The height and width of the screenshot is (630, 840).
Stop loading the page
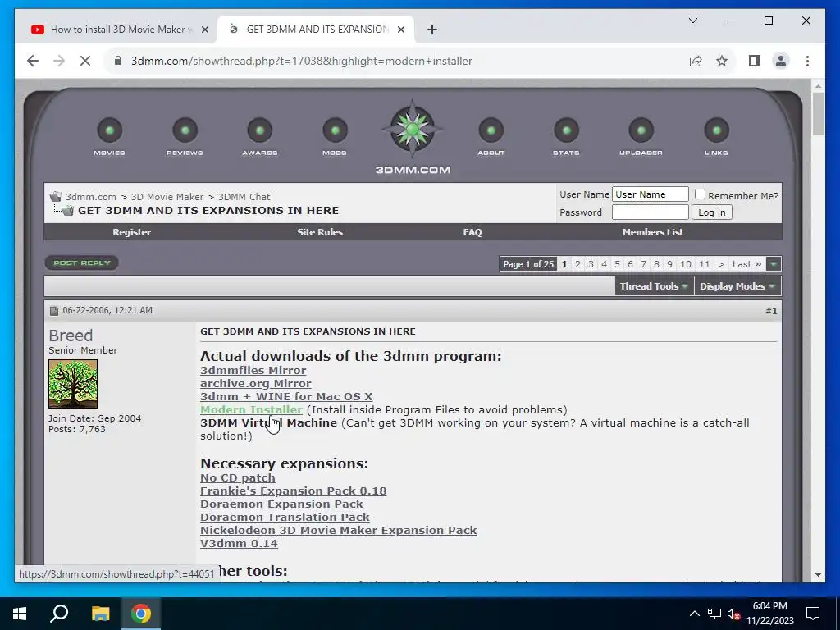click(x=85, y=61)
